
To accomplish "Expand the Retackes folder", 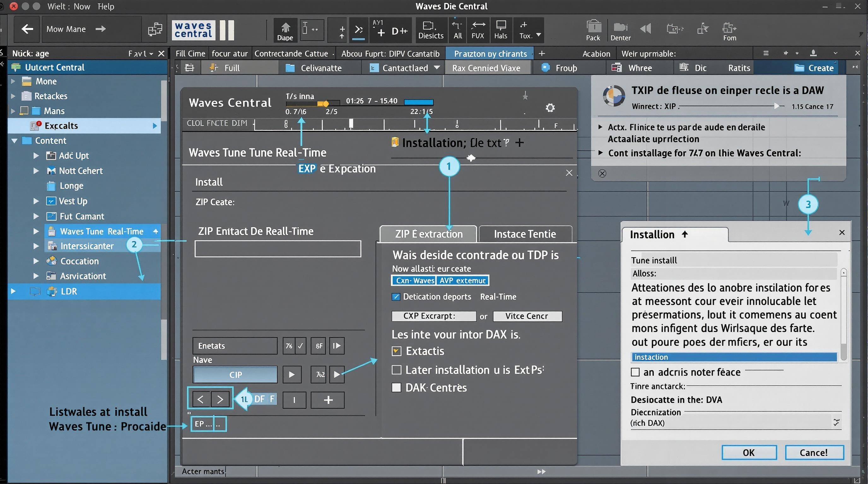I will [13, 96].
